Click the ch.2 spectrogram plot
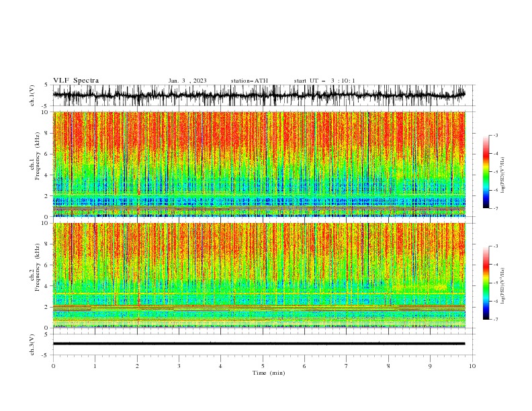Screen dimensions: 532x411 259,275
